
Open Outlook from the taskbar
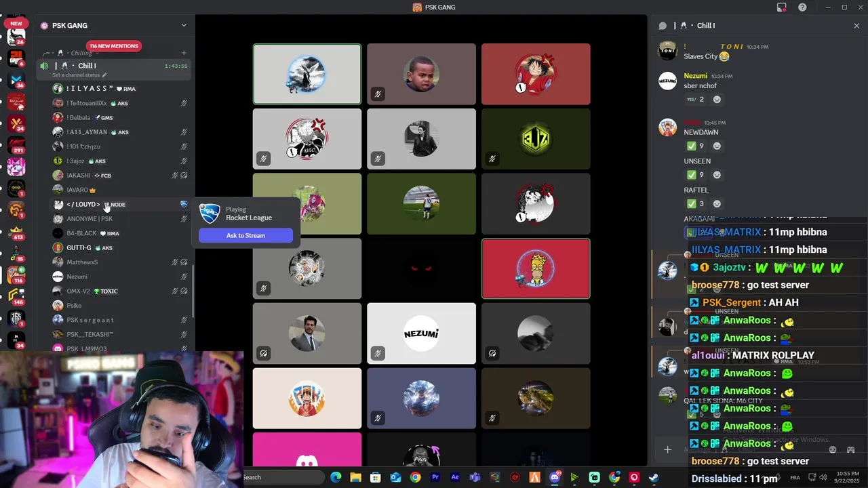(x=395, y=477)
